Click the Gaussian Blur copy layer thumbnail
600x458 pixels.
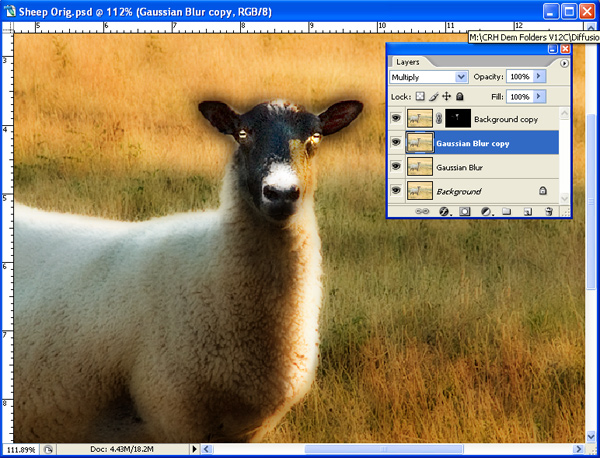420,142
